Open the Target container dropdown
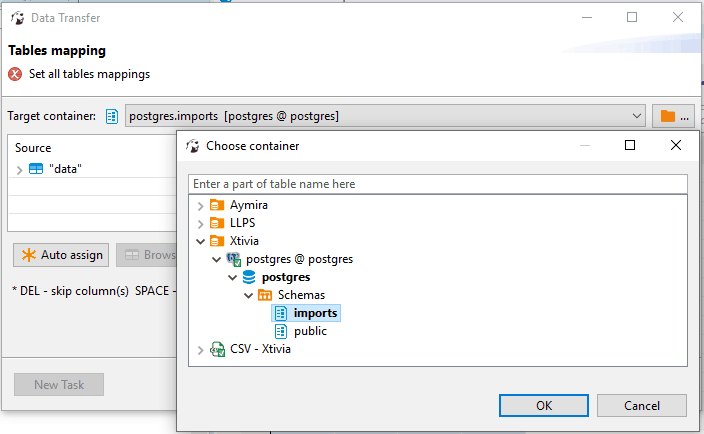The image size is (704, 434). point(638,117)
